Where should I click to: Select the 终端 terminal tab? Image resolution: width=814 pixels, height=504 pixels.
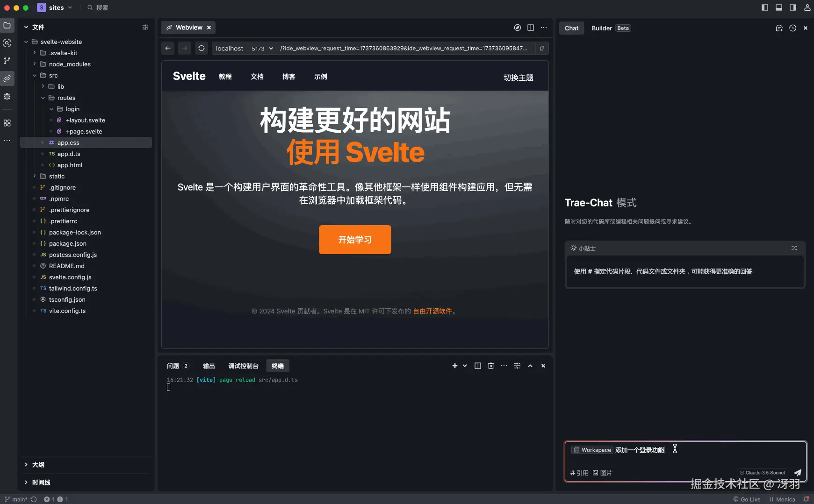tap(278, 366)
